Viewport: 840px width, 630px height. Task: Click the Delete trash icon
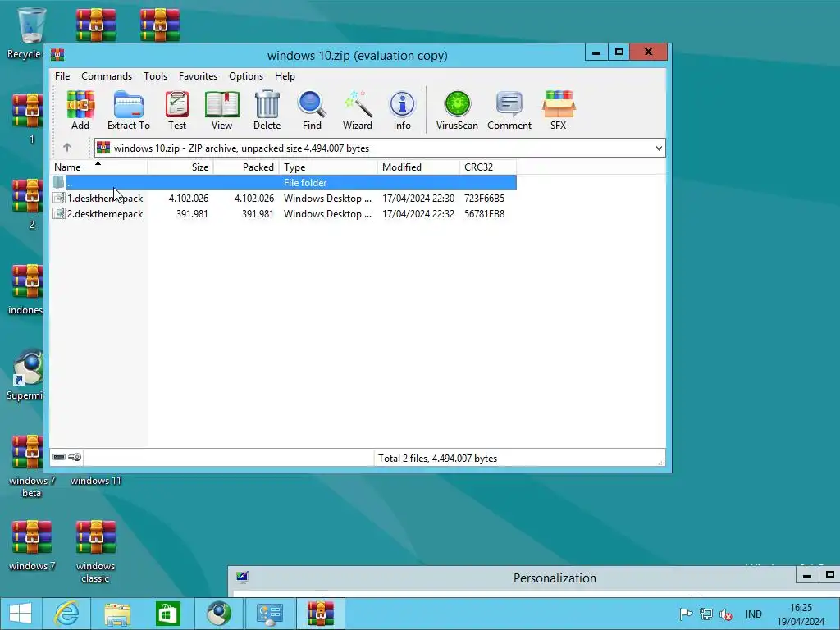pos(267,110)
